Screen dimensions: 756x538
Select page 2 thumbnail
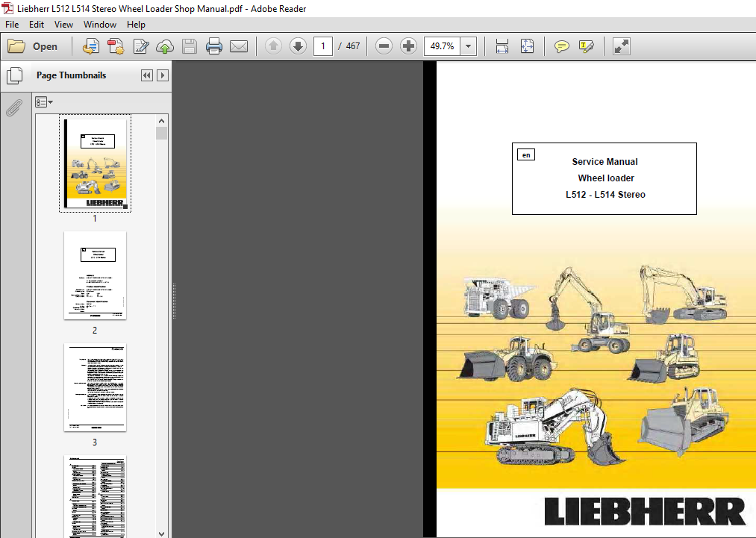(x=95, y=275)
